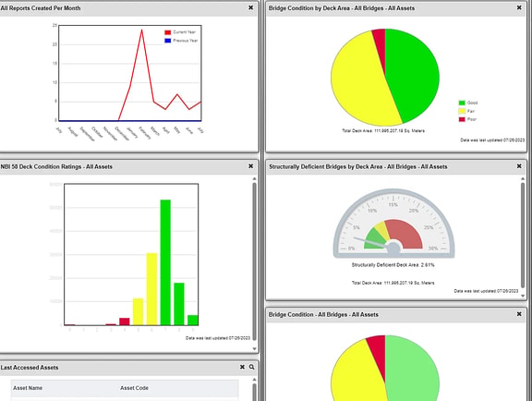Close the NBI 58 Deck Condition Ratings panel

250,166
